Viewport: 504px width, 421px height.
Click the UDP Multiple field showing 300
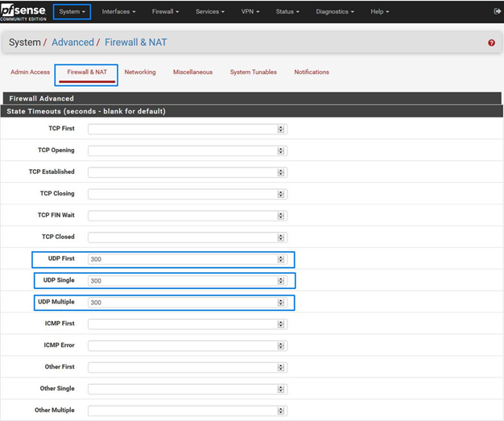pos(188,302)
